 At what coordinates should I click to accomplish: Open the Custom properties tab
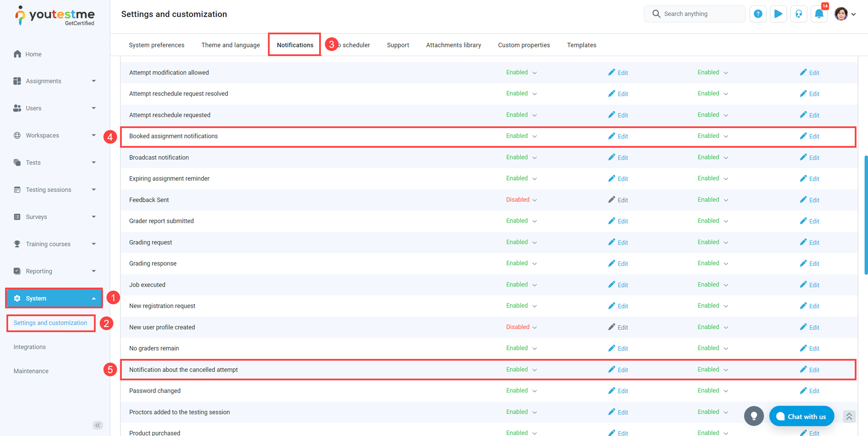tap(524, 45)
